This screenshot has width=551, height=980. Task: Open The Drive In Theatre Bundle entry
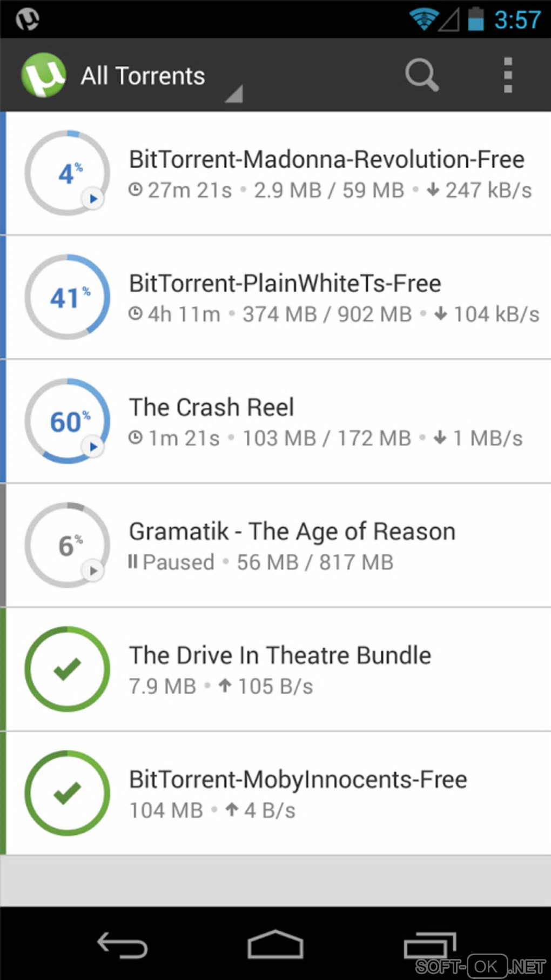coord(280,655)
